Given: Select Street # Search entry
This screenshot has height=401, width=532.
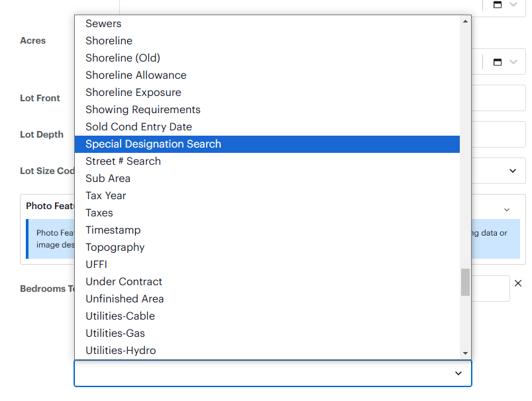Looking at the screenshot, I should point(267,161).
